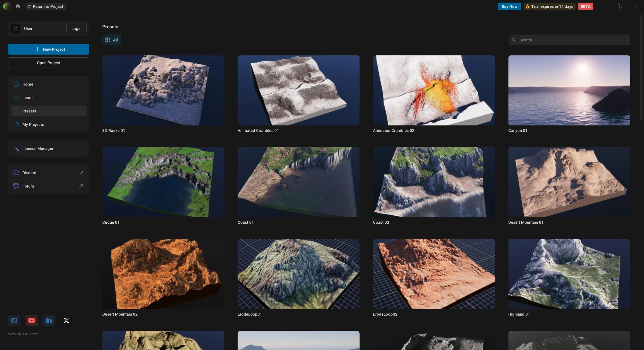Open the Facebook page
Viewport: 644px width, 350px height.
point(14,320)
